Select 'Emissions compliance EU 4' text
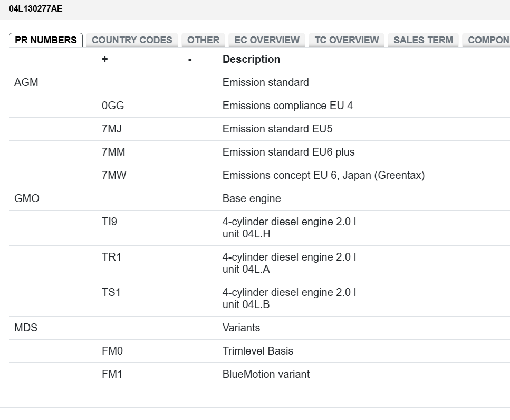The width and height of the screenshot is (510, 420). click(287, 106)
